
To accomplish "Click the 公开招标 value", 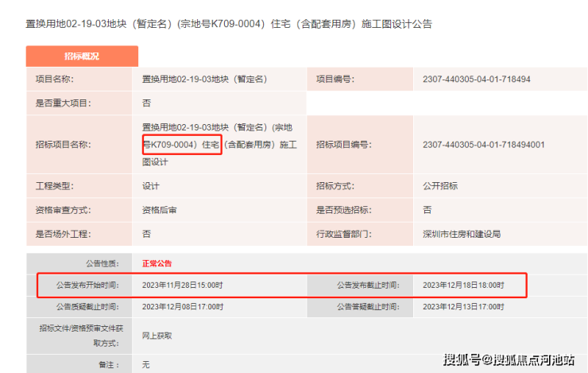I will (440, 186).
